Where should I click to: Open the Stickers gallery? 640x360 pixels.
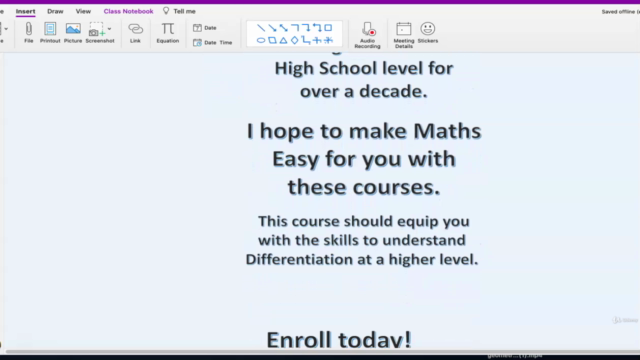(x=428, y=32)
